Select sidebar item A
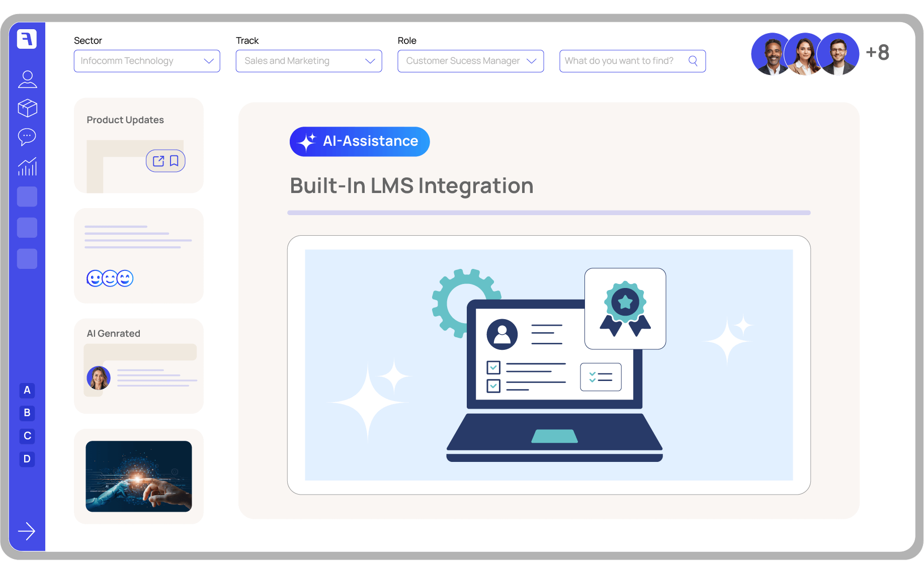 pyautogui.click(x=27, y=390)
